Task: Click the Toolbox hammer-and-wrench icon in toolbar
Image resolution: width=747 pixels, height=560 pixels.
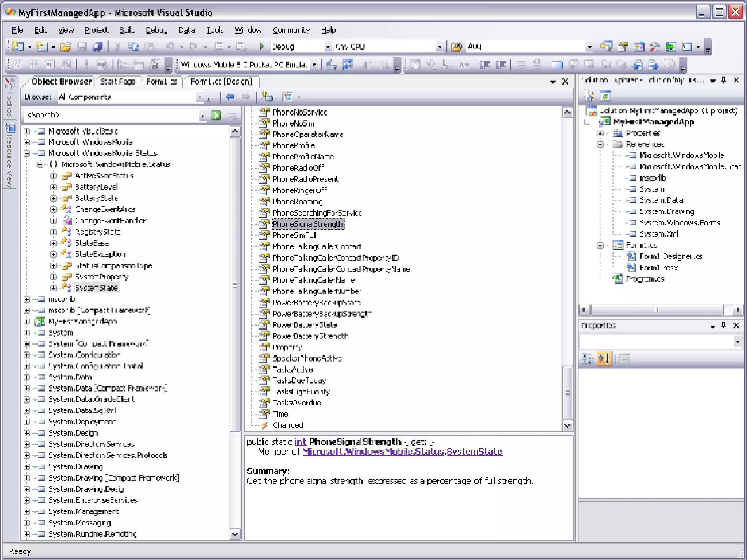Action: 655,46
